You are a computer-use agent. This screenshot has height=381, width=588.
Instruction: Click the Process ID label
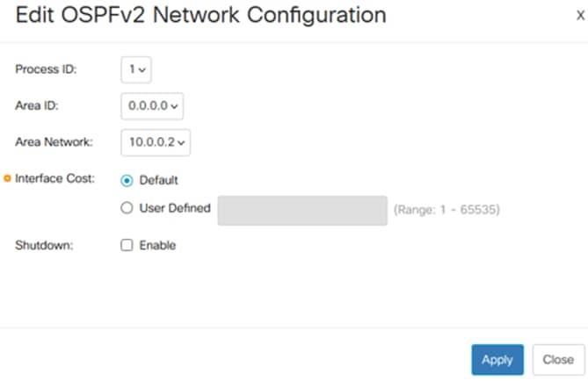[46, 69]
